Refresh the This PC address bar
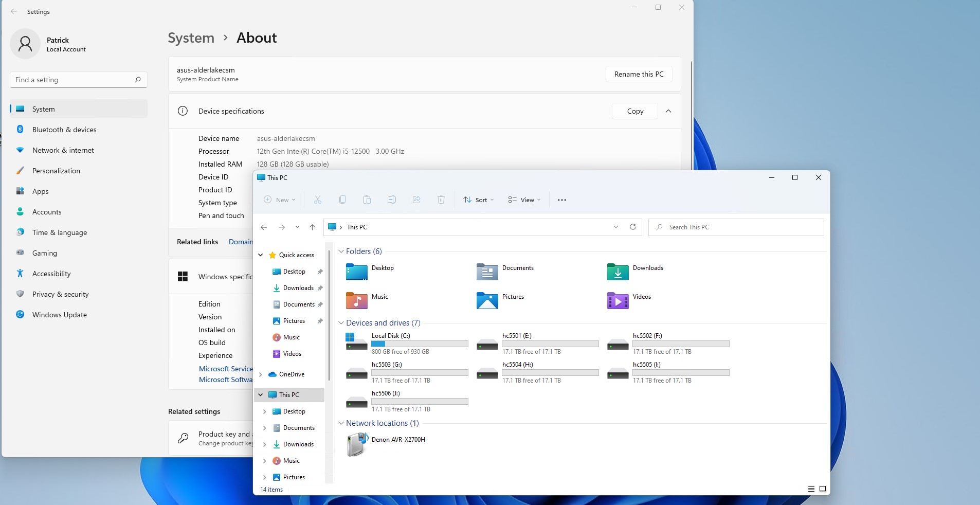The width and height of the screenshot is (980, 505). pos(633,227)
